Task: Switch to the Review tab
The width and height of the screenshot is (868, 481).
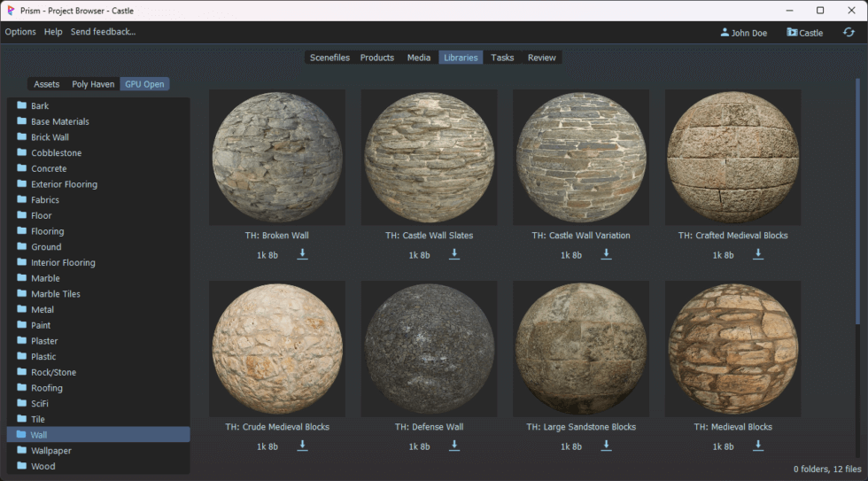Action: click(541, 58)
